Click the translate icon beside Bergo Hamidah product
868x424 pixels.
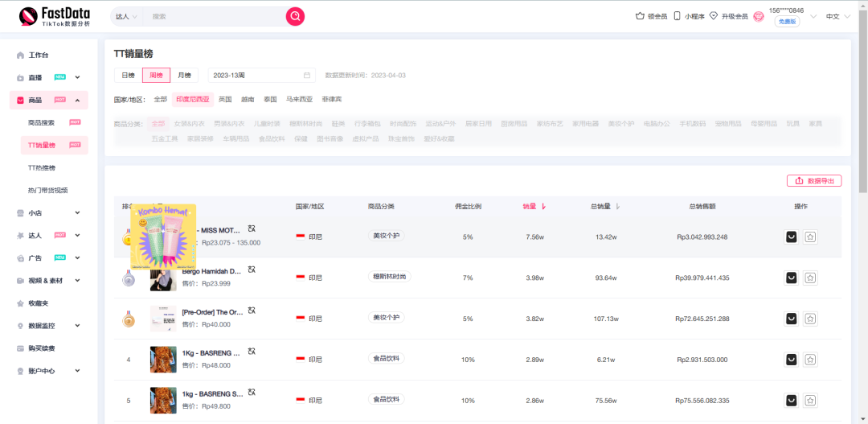point(252,270)
